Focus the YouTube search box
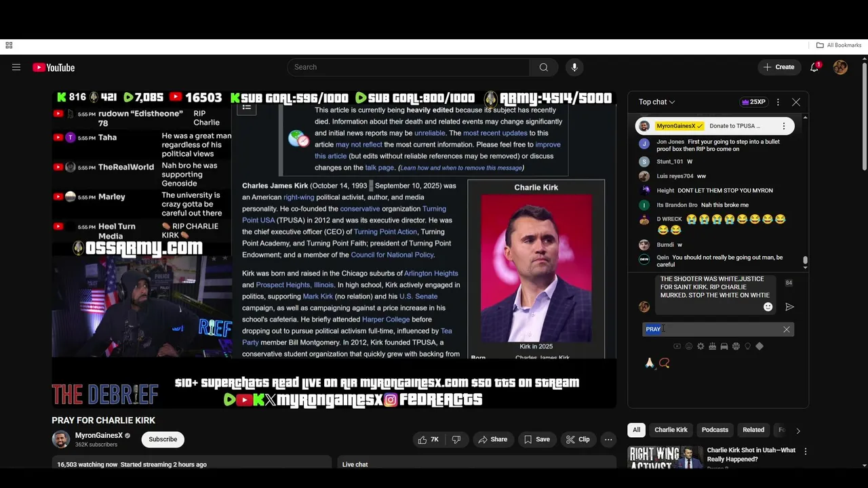The image size is (868, 488). [408, 67]
